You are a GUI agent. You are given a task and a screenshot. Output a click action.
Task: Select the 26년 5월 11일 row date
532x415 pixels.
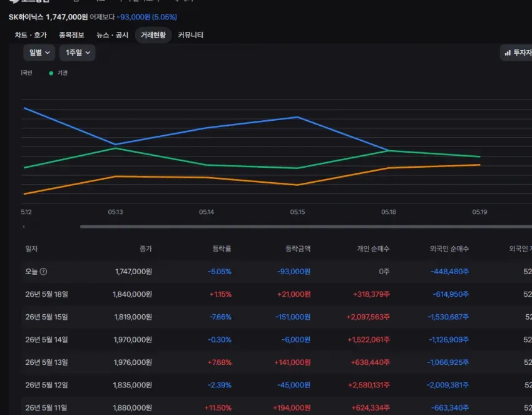tap(46, 407)
